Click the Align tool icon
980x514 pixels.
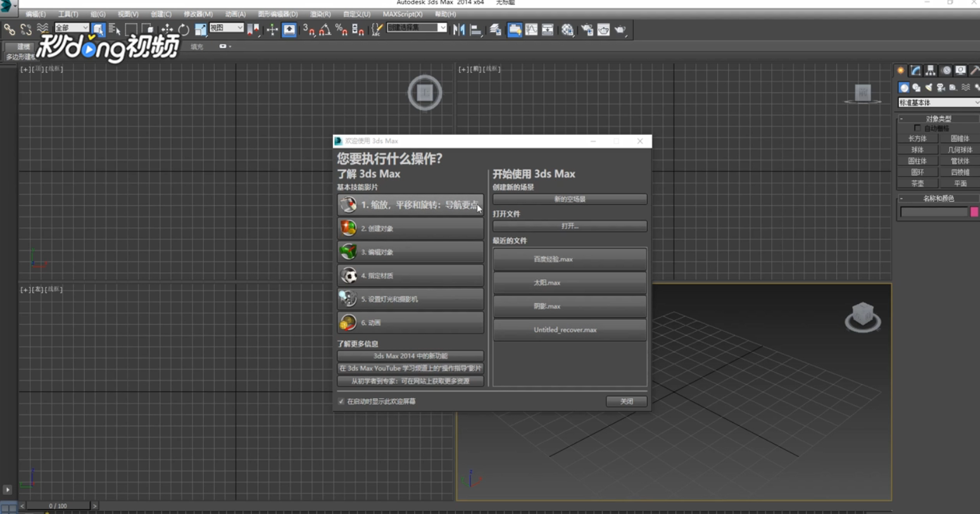click(475, 29)
